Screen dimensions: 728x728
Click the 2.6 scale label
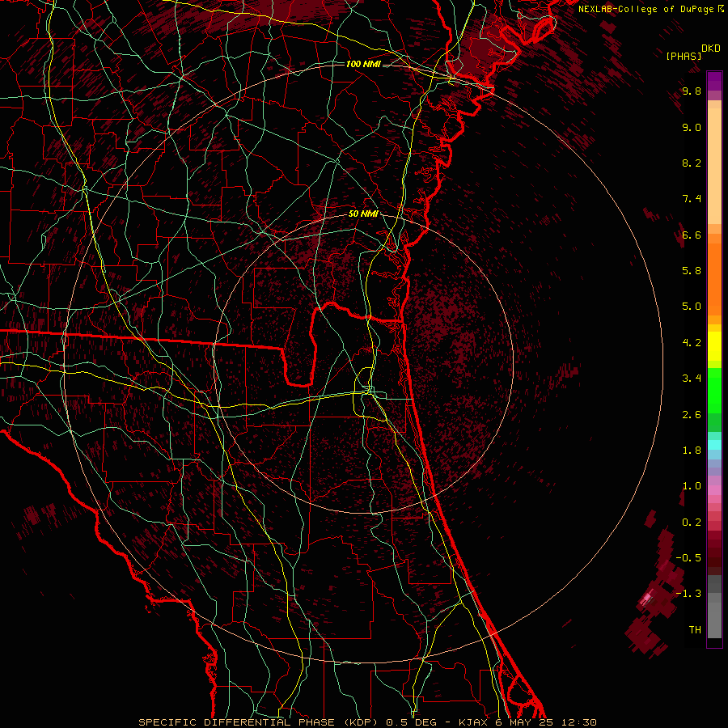692,415
